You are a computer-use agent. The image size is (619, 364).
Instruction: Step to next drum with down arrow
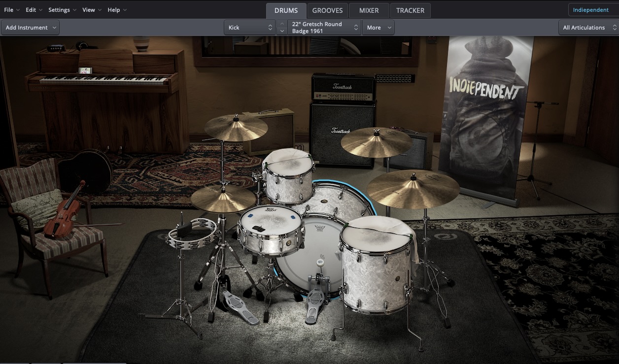pos(282,31)
